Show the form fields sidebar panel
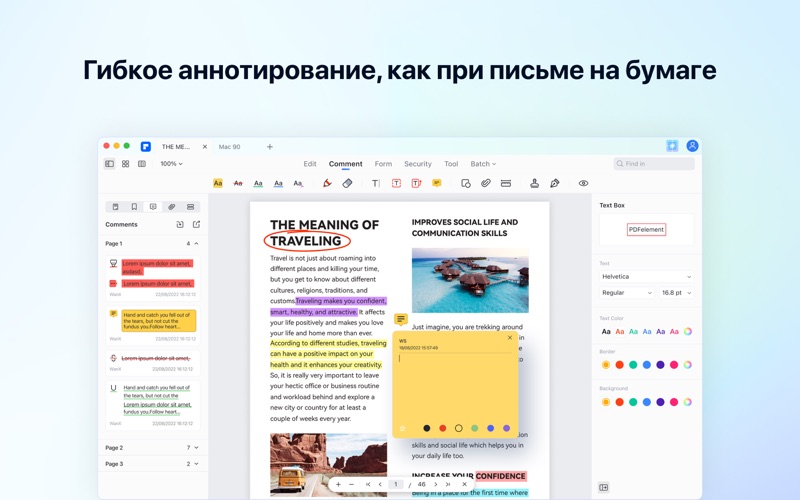 click(190, 207)
